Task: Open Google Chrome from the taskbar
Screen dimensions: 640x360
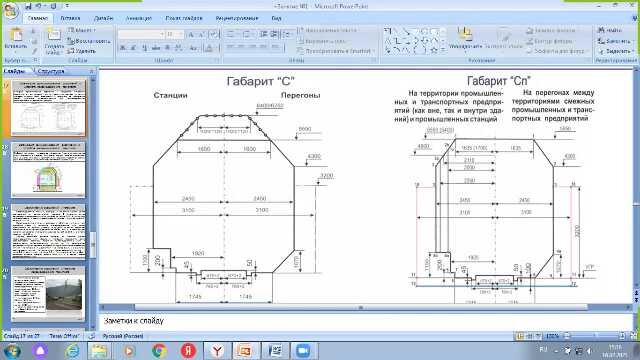Action: [x=160, y=351]
